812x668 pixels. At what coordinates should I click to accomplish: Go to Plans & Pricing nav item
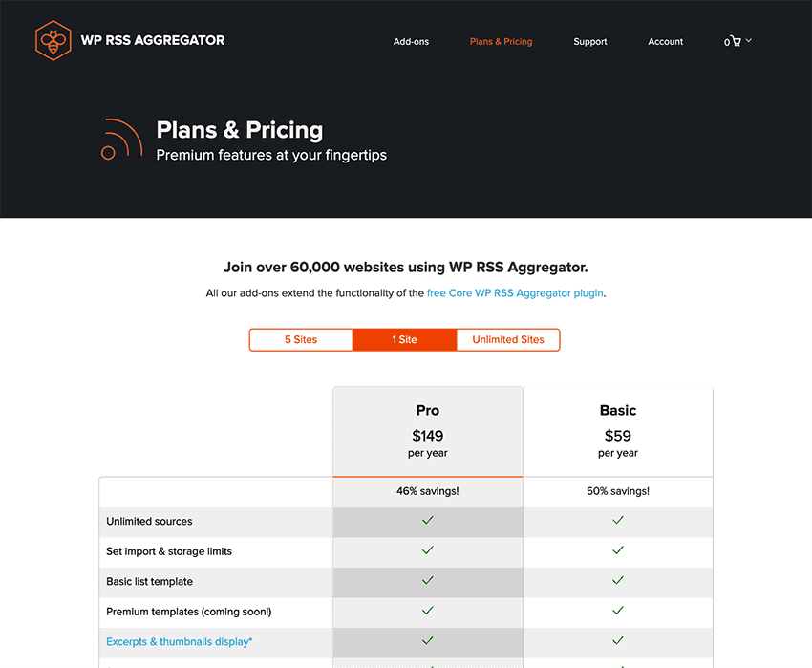[x=501, y=41]
